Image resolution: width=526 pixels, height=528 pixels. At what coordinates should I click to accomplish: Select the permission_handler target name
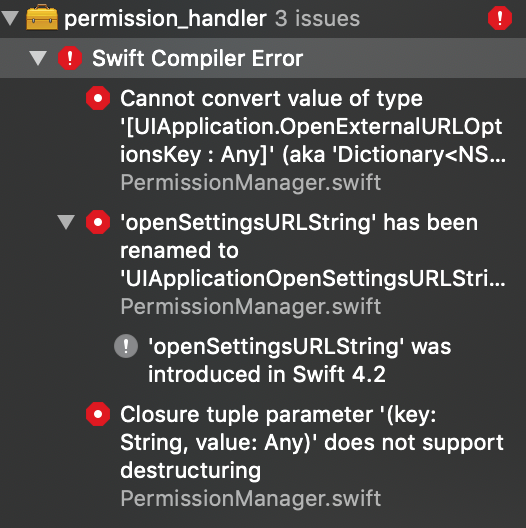[165, 19]
